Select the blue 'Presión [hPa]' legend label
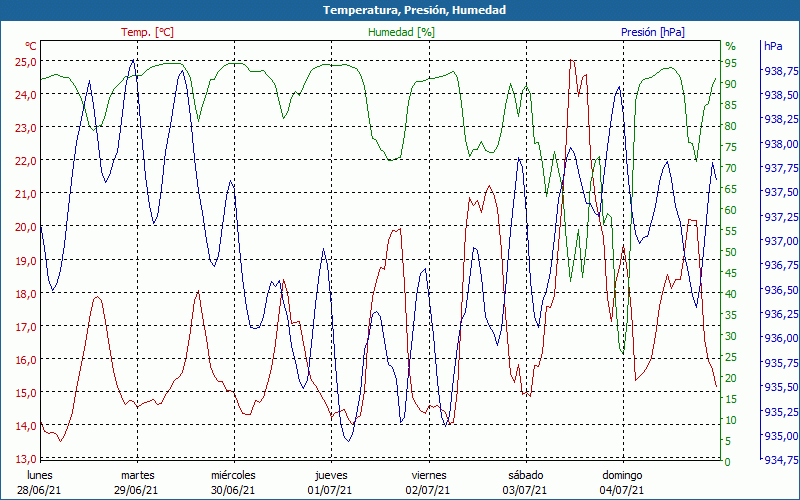The image size is (800, 500). coord(653,32)
